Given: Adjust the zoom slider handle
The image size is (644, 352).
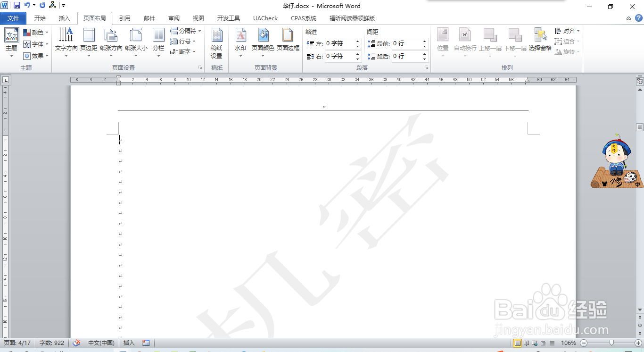Looking at the screenshot, I should [x=611, y=343].
